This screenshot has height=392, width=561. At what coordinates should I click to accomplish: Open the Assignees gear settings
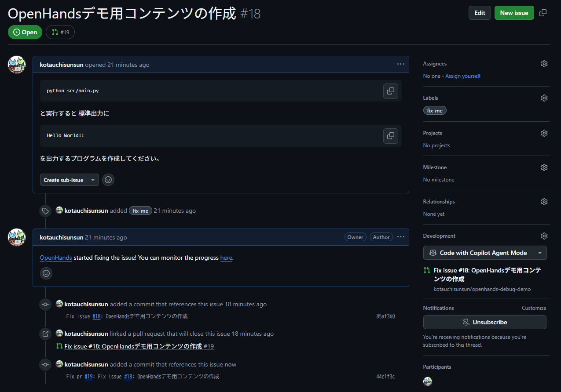[x=544, y=63]
